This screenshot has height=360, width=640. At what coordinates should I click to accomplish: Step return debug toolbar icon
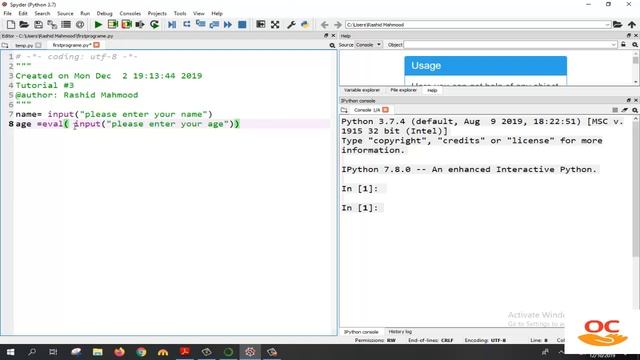tap(214, 24)
